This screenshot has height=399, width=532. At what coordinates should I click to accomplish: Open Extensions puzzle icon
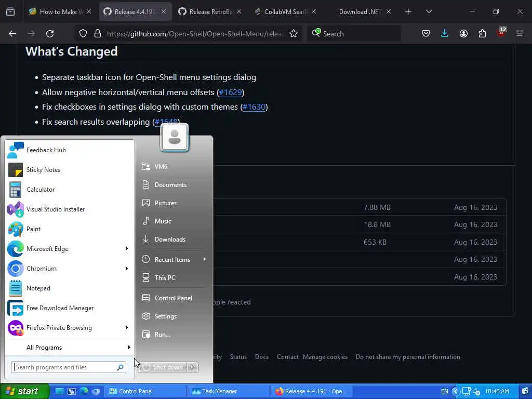[482, 34]
